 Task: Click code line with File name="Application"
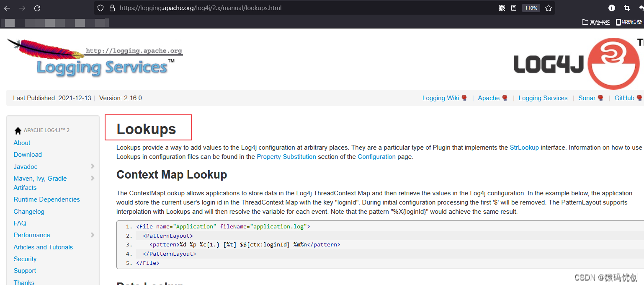click(x=223, y=227)
